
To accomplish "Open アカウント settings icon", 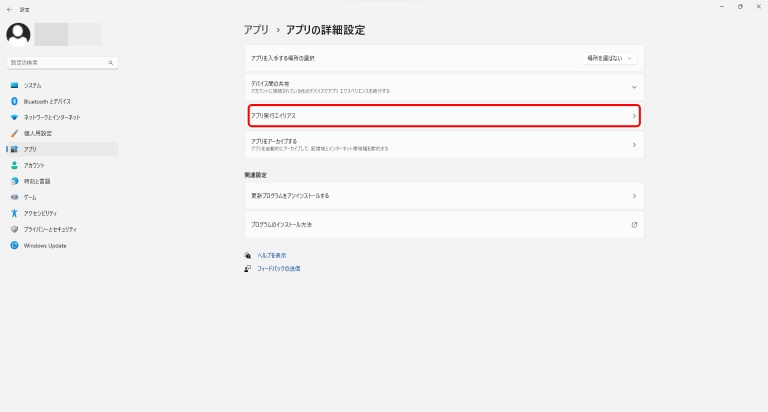I will pyautogui.click(x=14, y=165).
